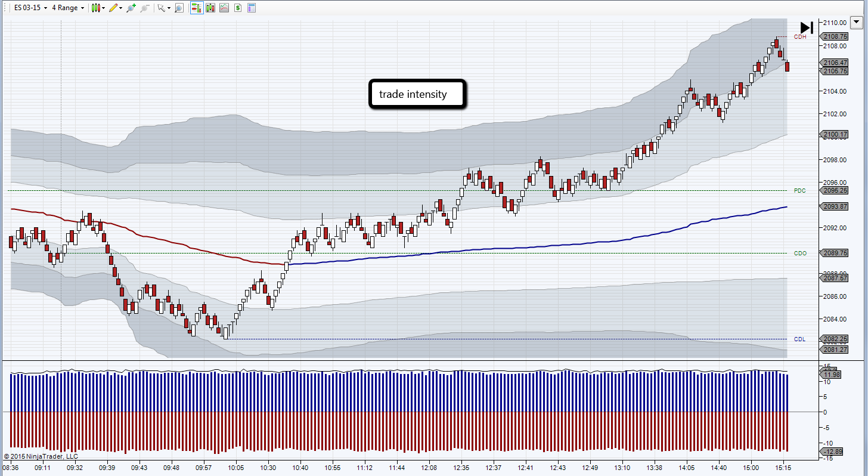Click the magnifier-on-page toolbar icon

pyautogui.click(x=179, y=8)
